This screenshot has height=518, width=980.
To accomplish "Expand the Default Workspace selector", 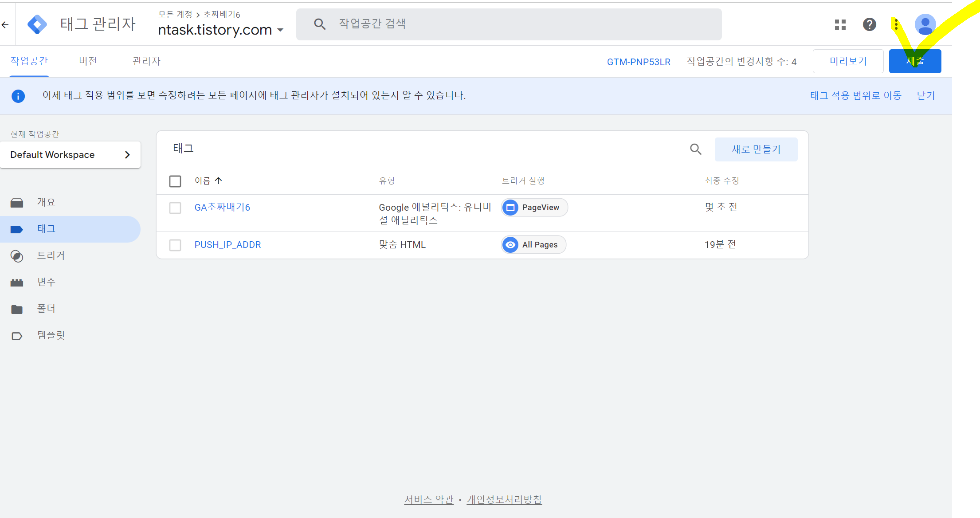I will coord(71,155).
